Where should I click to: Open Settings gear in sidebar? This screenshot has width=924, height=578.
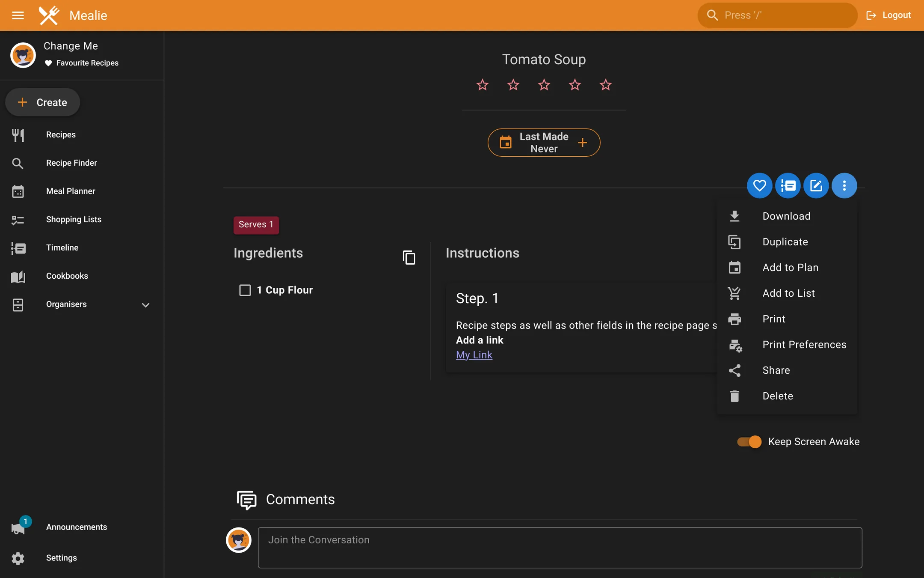[82, 558]
